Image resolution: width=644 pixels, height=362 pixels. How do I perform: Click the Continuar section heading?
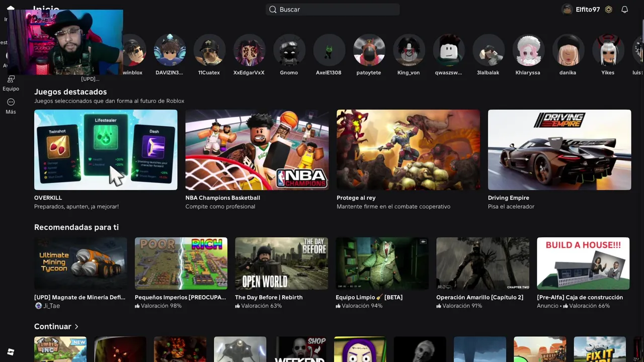click(x=52, y=327)
